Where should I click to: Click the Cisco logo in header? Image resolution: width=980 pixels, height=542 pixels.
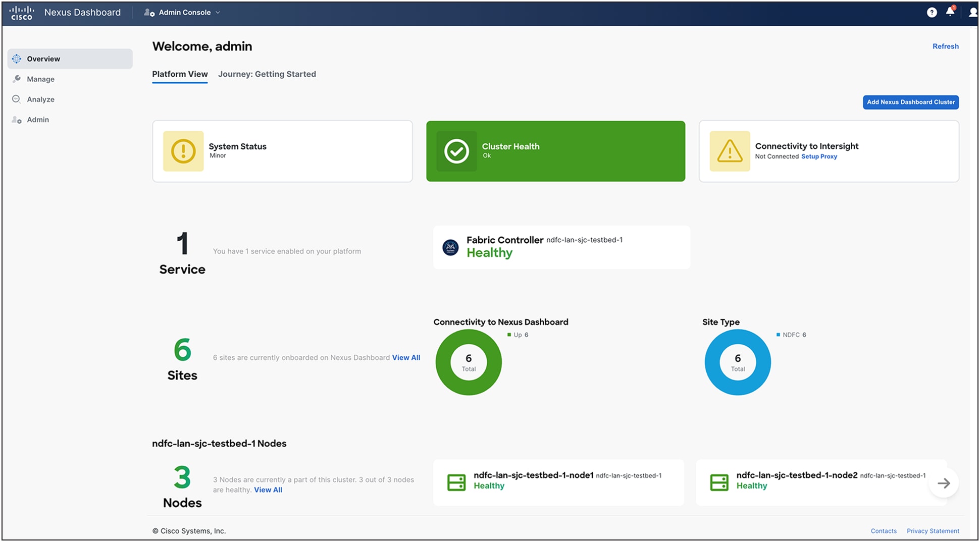22,13
